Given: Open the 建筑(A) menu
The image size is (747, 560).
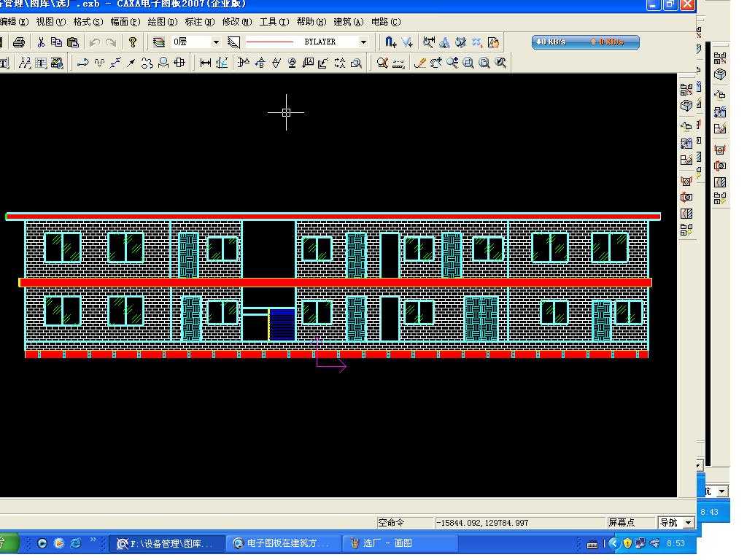Looking at the screenshot, I should (x=348, y=22).
